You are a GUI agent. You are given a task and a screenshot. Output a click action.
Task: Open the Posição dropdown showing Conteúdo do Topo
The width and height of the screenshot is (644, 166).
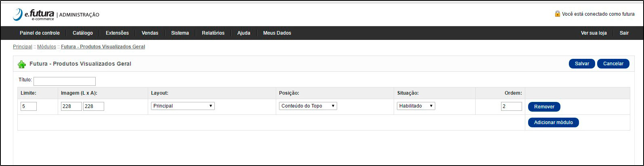coord(308,106)
